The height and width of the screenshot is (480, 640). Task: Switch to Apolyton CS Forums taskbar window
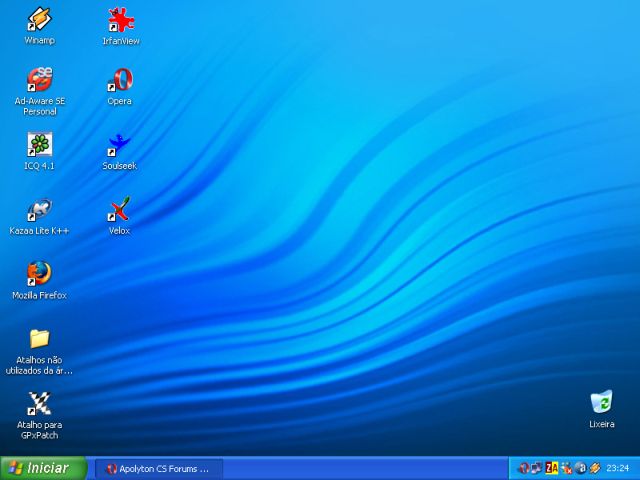(x=158, y=468)
